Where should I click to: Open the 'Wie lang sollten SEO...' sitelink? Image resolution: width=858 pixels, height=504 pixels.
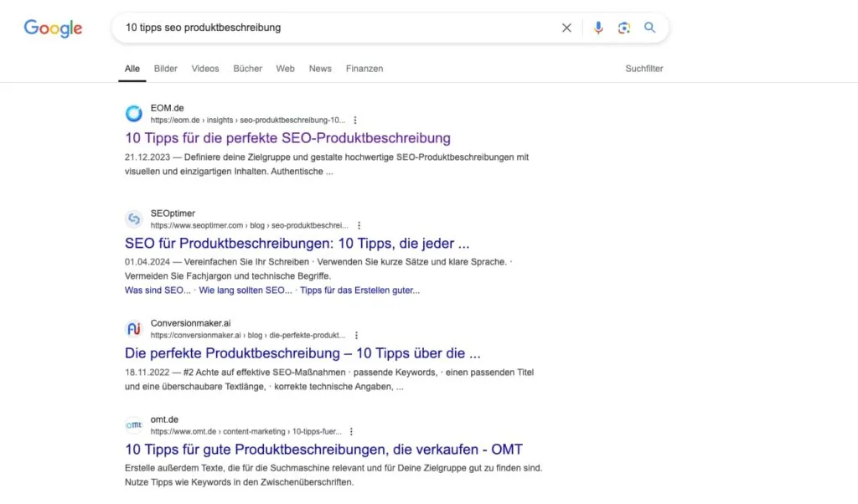click(246, 291)
